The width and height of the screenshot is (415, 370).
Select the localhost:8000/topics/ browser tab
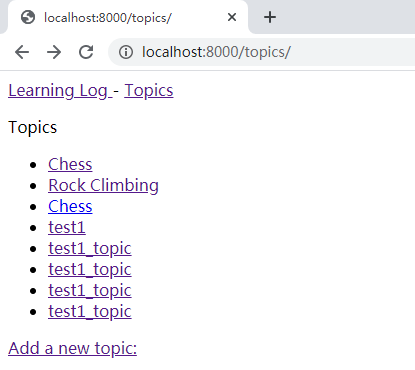[128, 17]
